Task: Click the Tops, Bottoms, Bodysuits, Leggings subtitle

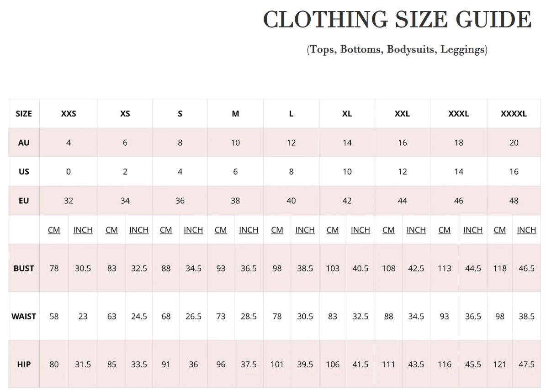Action: (397, 49)
